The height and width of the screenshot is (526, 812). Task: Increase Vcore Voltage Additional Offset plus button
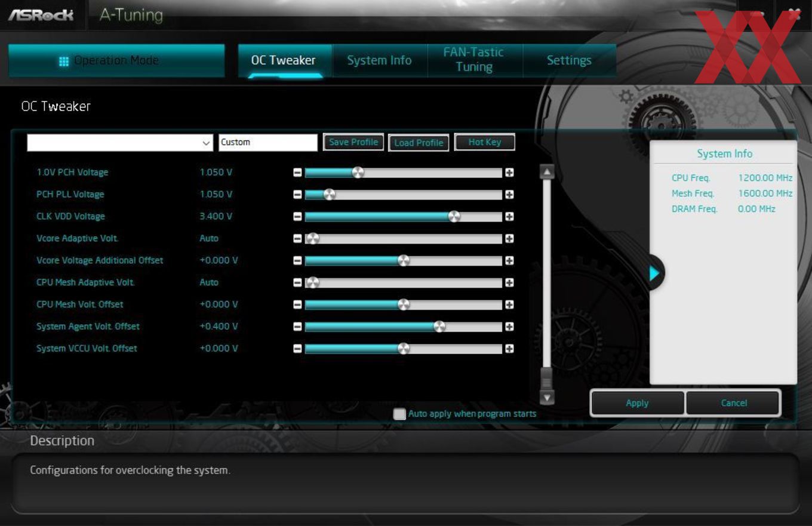[509, 261]
